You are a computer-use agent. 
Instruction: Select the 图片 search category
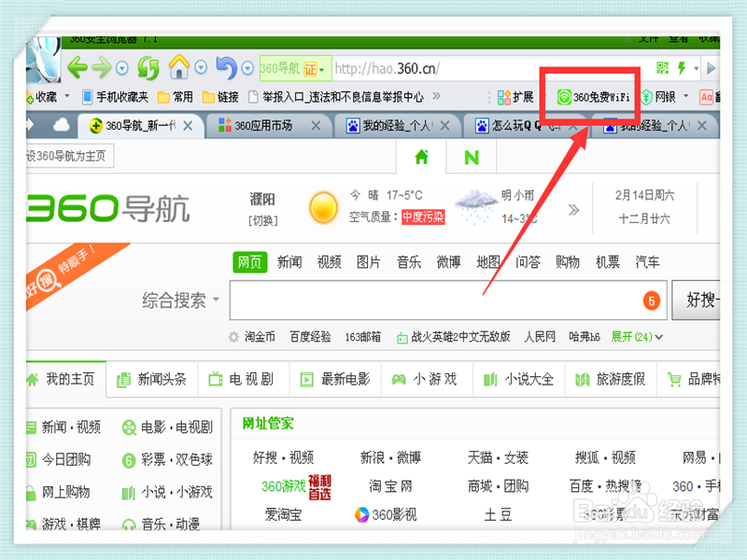tap(369, 262)
